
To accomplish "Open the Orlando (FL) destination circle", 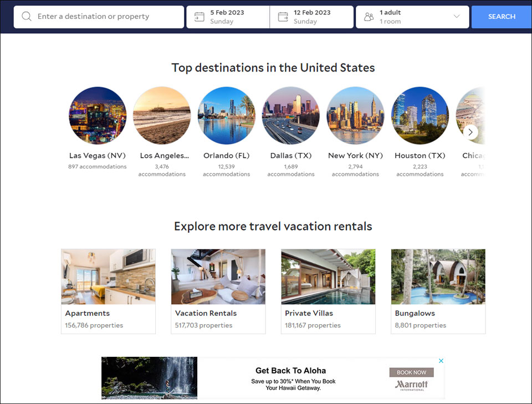I will pyautogui.click(x=226, y=115).
